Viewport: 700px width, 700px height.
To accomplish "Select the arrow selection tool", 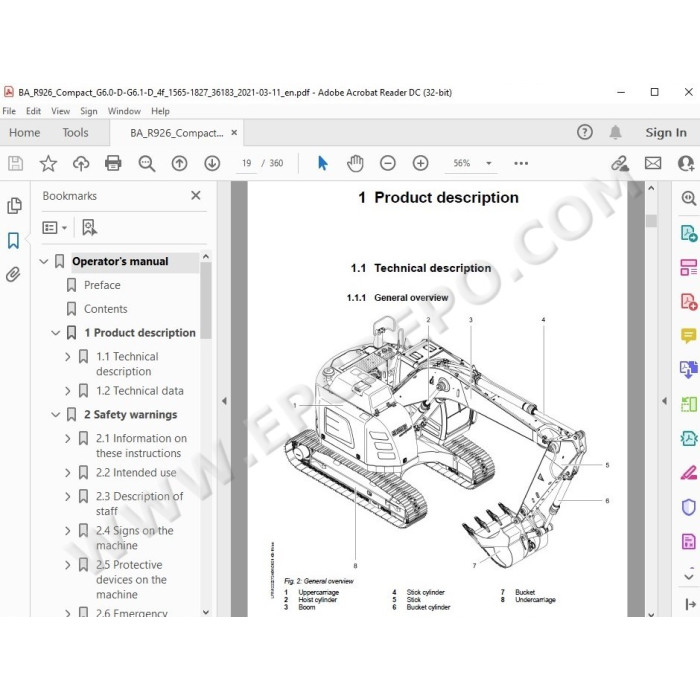I will (x=323, y=163).
